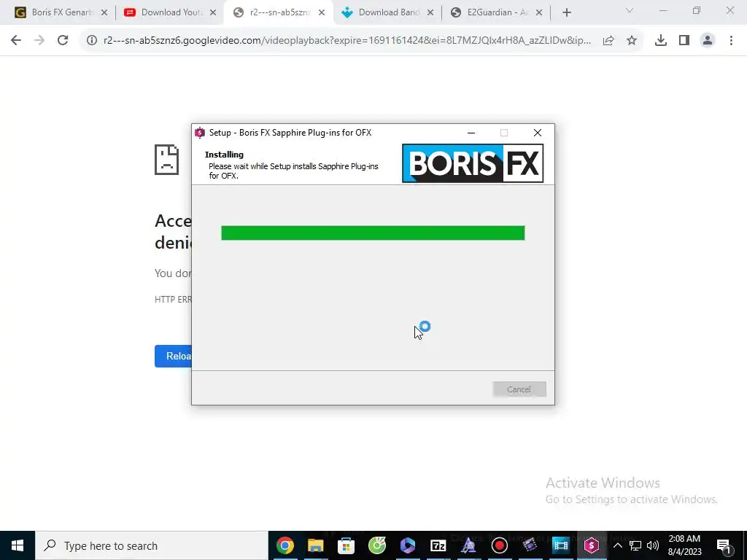Toggle the Chrome side panel
747x560 pixels.
coord(684,41)
